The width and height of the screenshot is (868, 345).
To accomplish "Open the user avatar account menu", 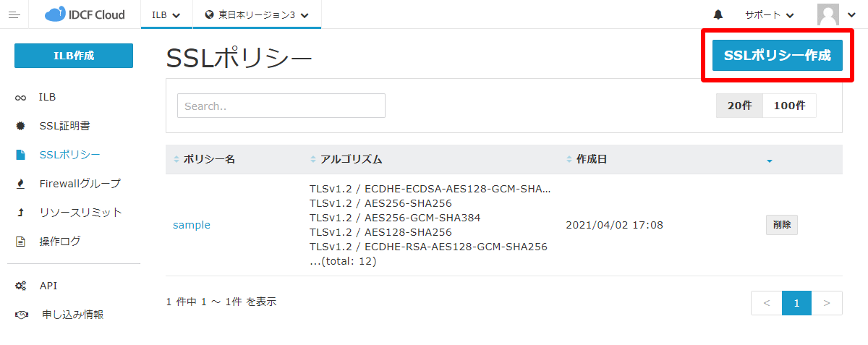I will [x=837, y=14].
